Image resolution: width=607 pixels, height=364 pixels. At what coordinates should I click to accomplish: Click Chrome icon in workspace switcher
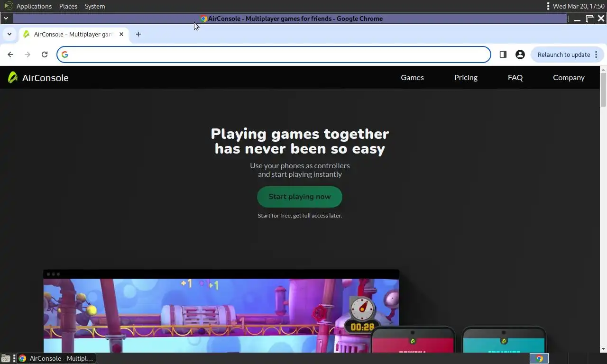point(539,359)
